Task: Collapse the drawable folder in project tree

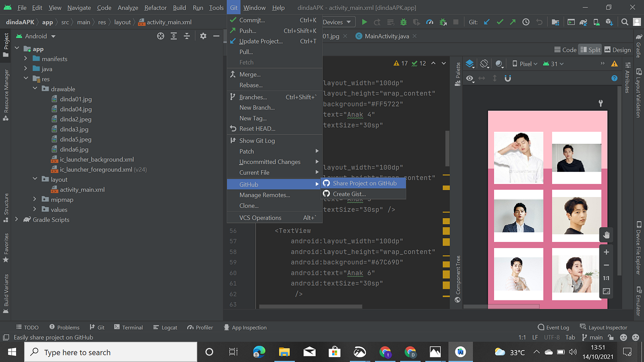Action: point(35,89)
